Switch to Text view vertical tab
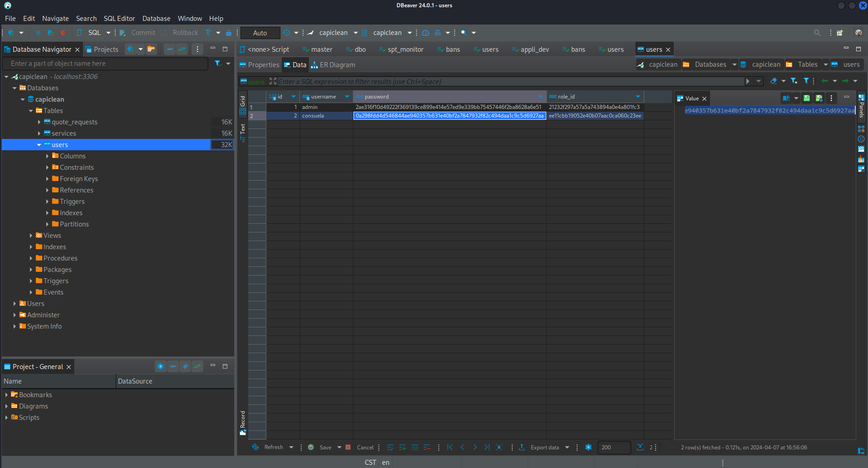This screenshot has width=868, height=468. pyautogui.click(x=243, y=133)
